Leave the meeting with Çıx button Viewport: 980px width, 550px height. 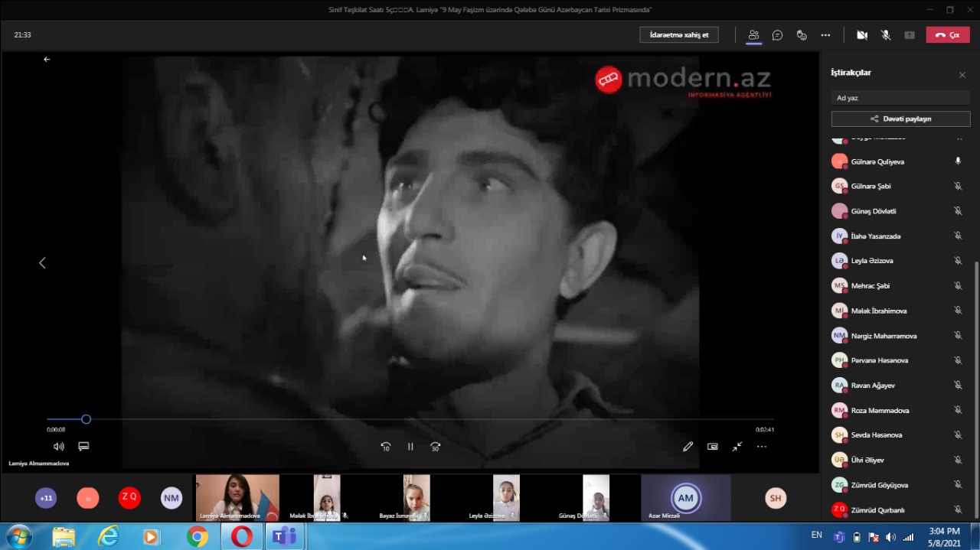pyautogui.click(x=948, y=35)
